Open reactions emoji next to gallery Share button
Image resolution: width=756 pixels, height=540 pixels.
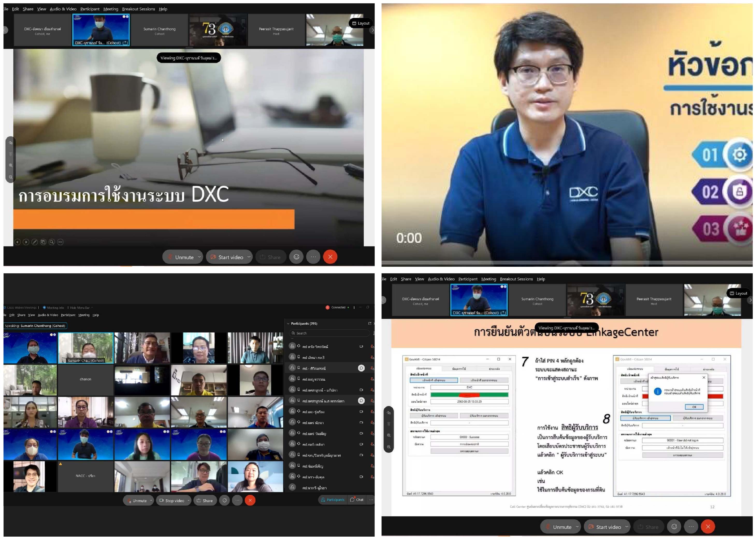coord(225,500)
